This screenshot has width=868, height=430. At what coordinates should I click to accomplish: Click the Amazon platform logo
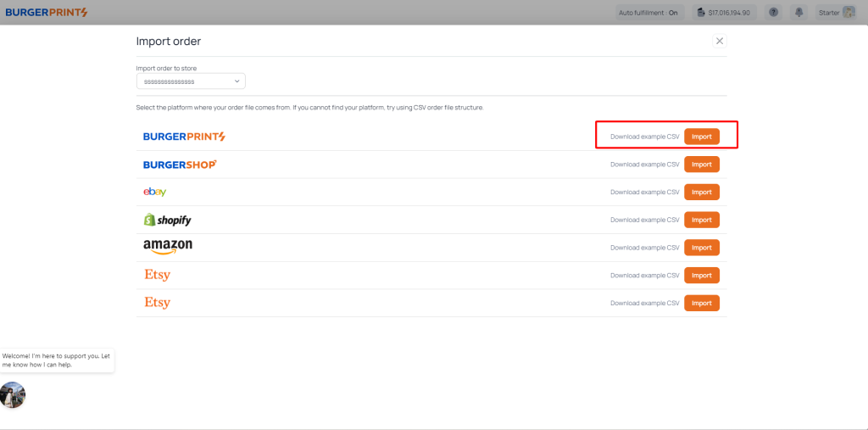click(167, 247)
